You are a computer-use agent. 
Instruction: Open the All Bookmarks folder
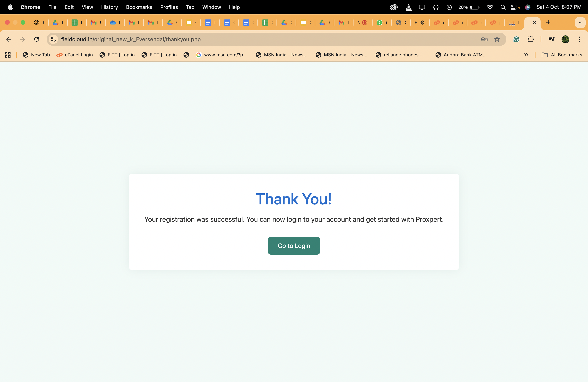coord(562,55)
